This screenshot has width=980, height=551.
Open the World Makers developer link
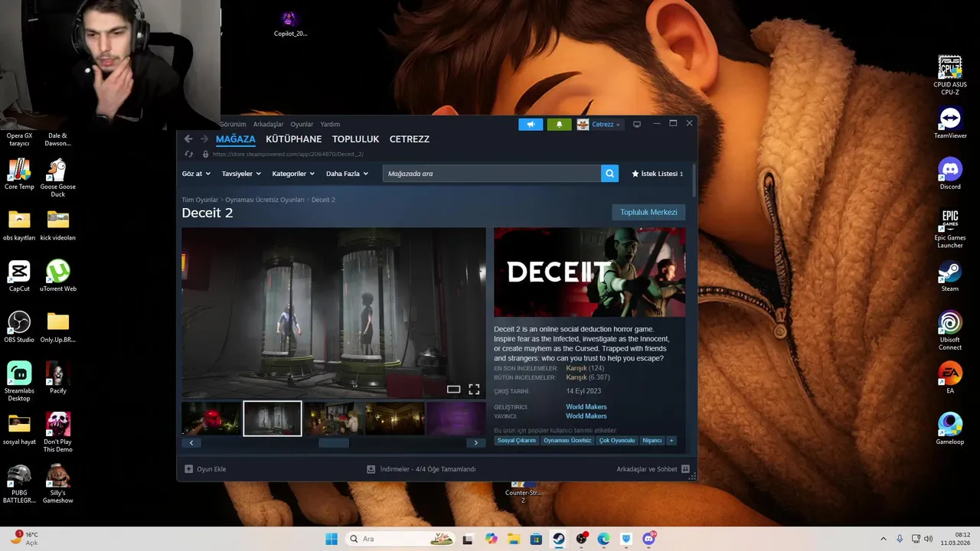(586, 407)
